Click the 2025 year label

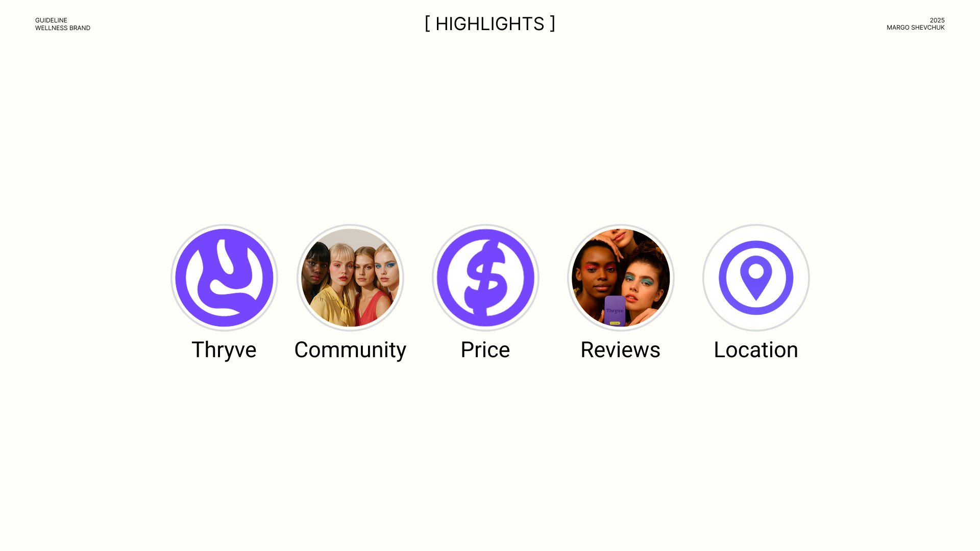pos(937,20)
